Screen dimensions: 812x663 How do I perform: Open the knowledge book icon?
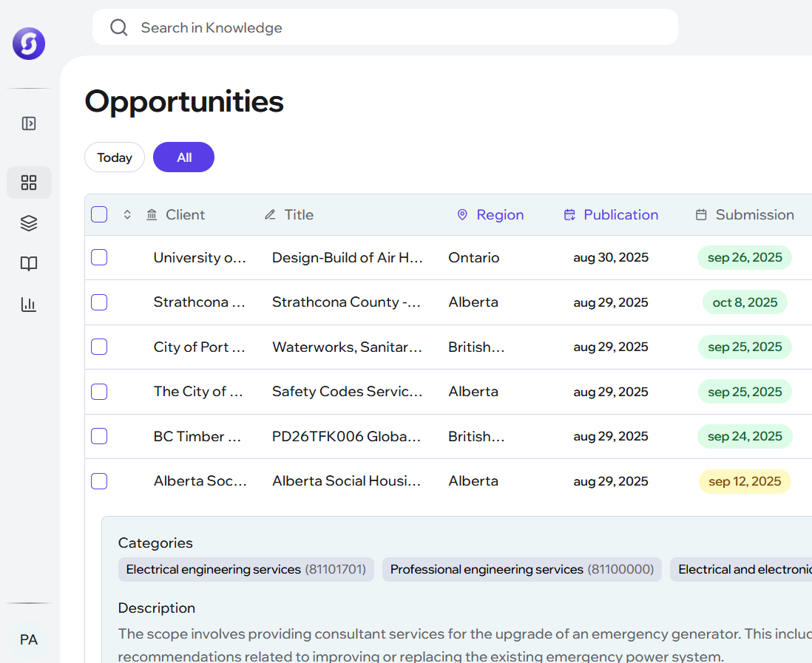[29, 263]
